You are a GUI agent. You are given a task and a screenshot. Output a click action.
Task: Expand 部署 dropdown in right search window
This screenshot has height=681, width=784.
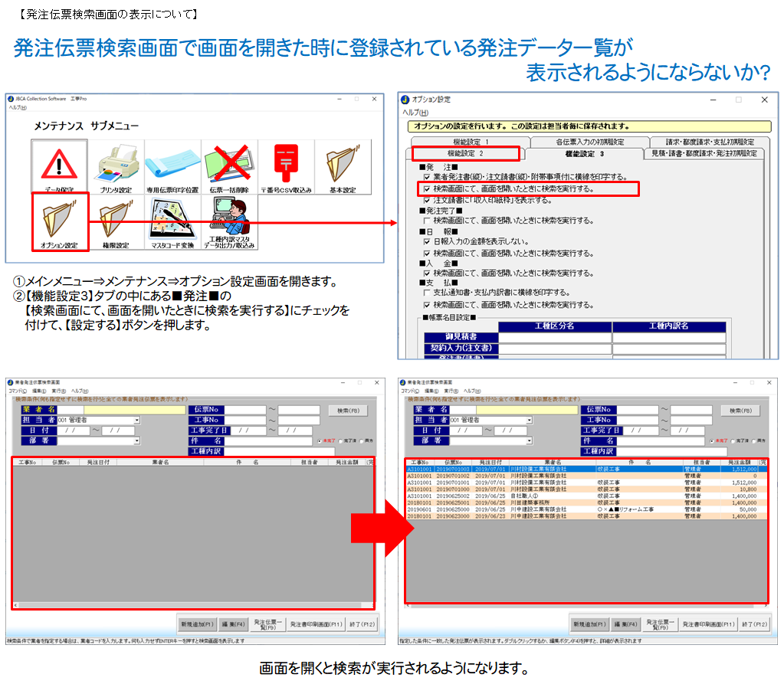[x=529, y=441]
